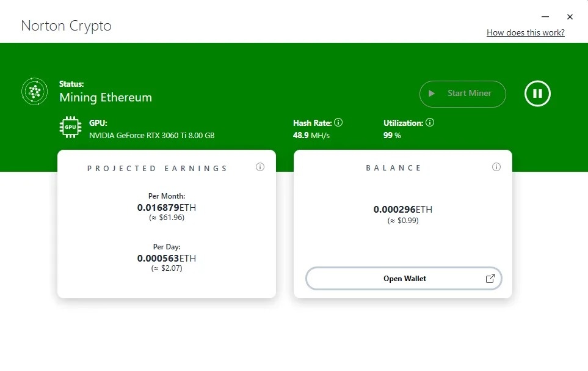The image size is (588, 371).
Task: Open the Hash Rate info tooltip icon
Action: pyautogui.click(x=340, y=122)
